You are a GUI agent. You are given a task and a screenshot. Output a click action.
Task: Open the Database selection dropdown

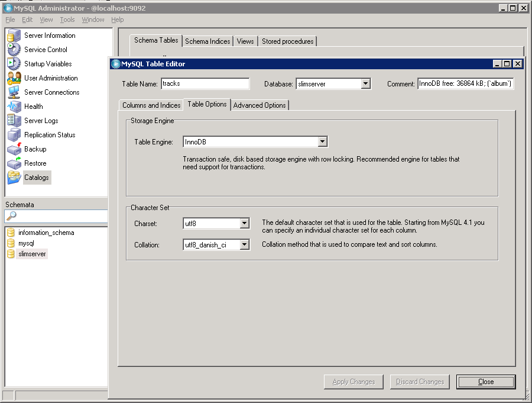pyautogui.click(x=365, y=84)
